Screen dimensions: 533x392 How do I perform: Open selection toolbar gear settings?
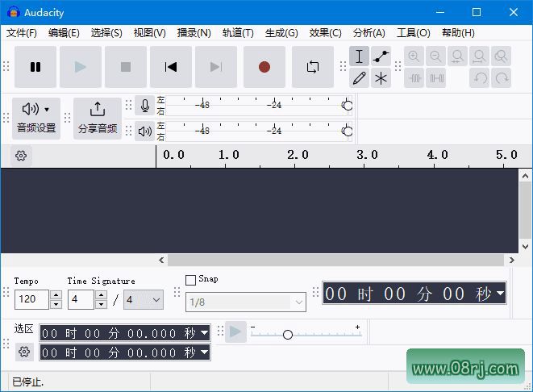point(24,352)
